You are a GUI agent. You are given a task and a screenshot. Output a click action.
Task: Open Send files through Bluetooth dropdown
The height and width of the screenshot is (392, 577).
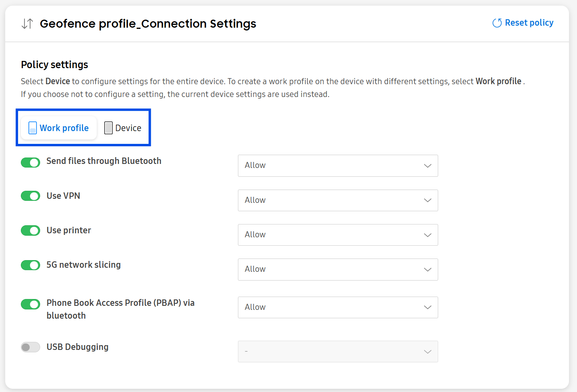[x=338, y=166]
